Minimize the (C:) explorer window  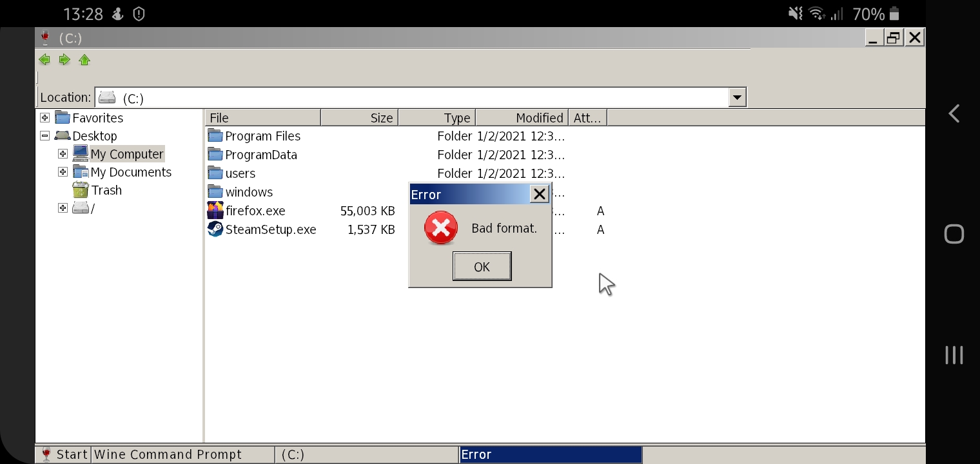pos(874,38)
